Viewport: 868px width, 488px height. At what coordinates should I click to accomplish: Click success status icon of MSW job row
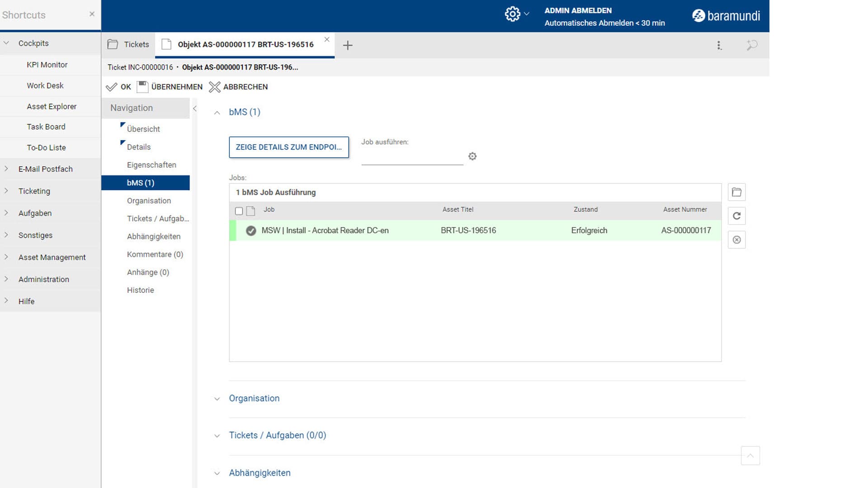[x=251, y=231]
